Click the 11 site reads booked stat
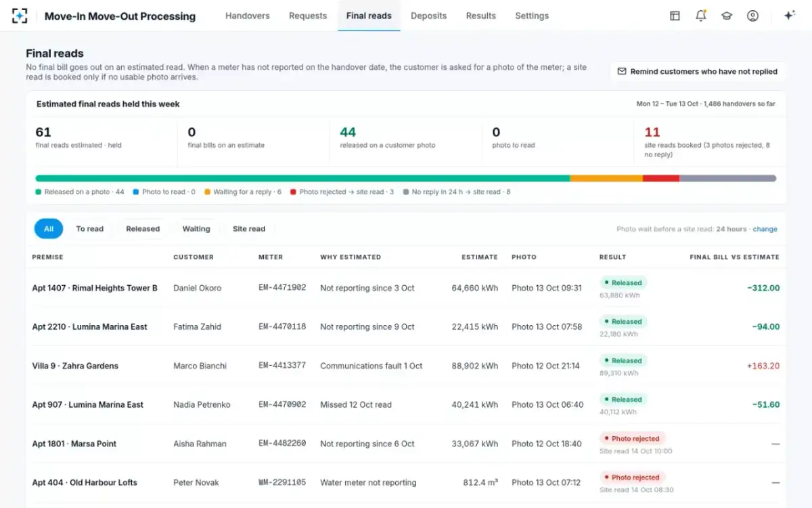 click(710, 142)
